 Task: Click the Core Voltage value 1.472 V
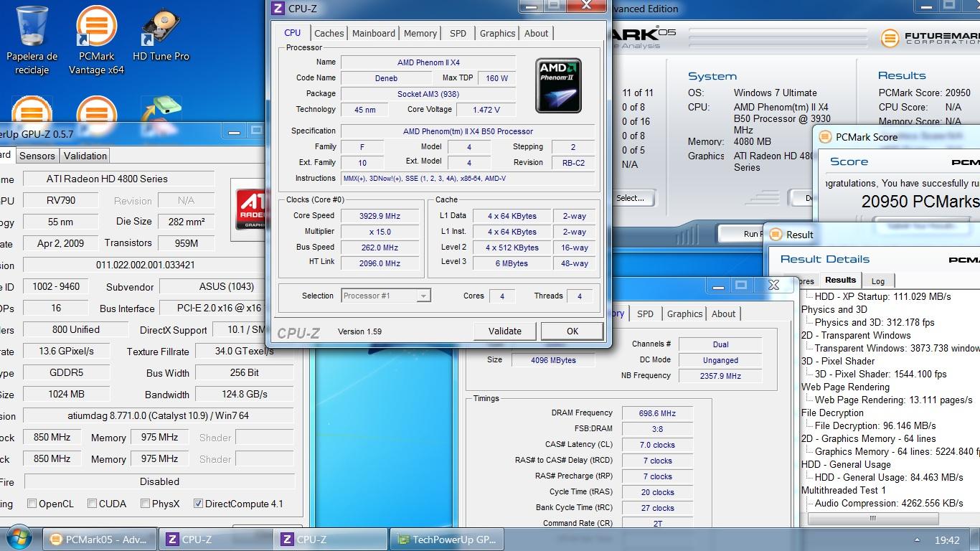pyautogui.click(x=486, y=110)
